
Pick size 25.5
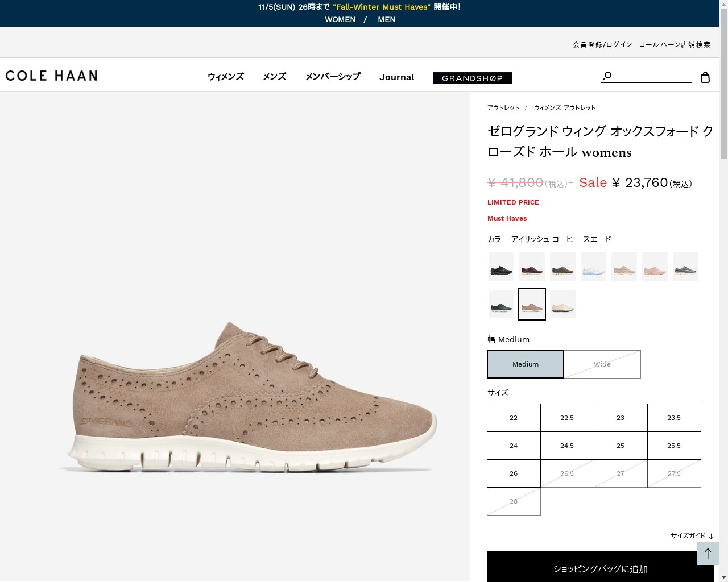[674, 446]
